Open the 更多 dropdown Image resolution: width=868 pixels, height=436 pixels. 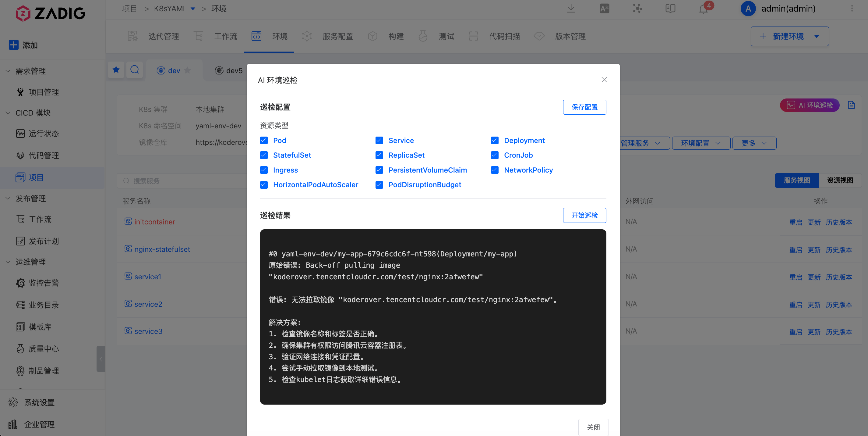point(754,143)
